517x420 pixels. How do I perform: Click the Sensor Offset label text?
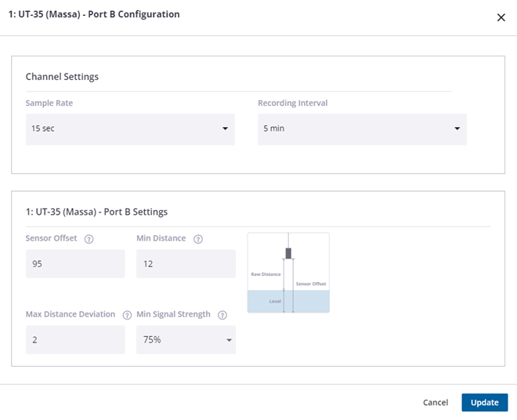tap(51, 238)
